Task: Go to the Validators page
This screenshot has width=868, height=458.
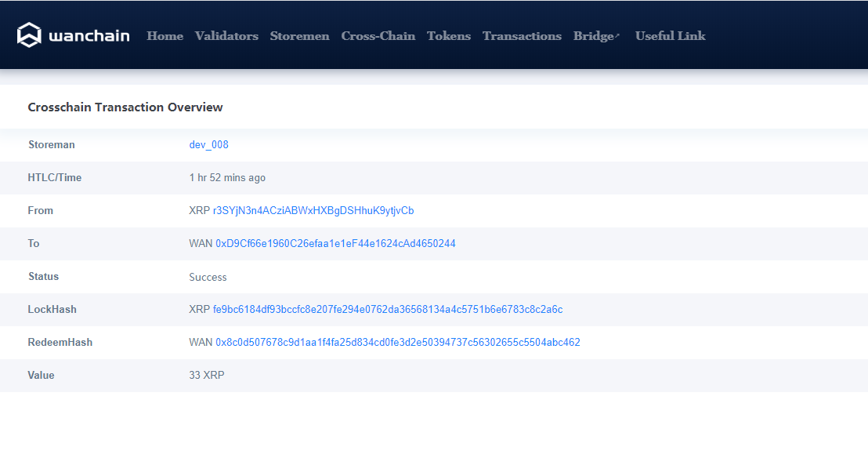Action: 226,36
